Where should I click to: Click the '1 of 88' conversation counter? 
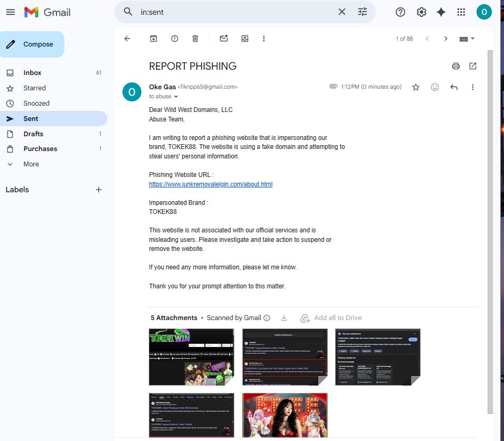[404, 39]
